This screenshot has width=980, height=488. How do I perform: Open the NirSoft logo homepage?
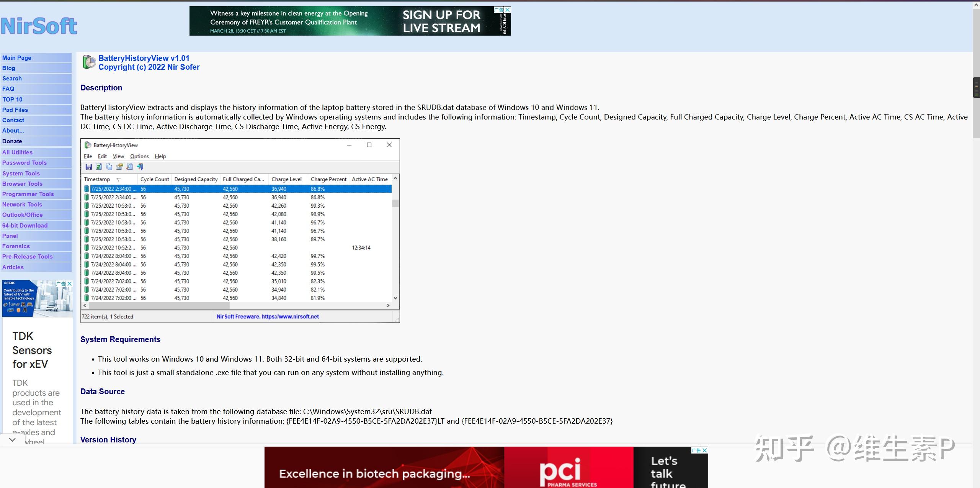[x=39, y=26]
